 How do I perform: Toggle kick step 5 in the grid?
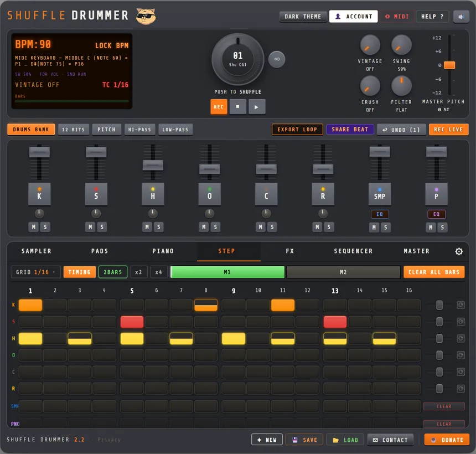coord(132,305)
